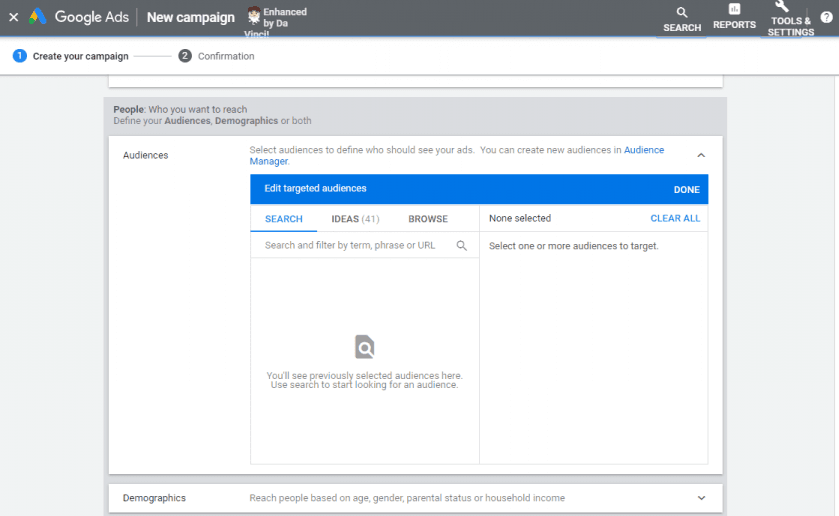Open Search from the top bar
This screenshot has height=516, width=839.
[x=682, y=19]
